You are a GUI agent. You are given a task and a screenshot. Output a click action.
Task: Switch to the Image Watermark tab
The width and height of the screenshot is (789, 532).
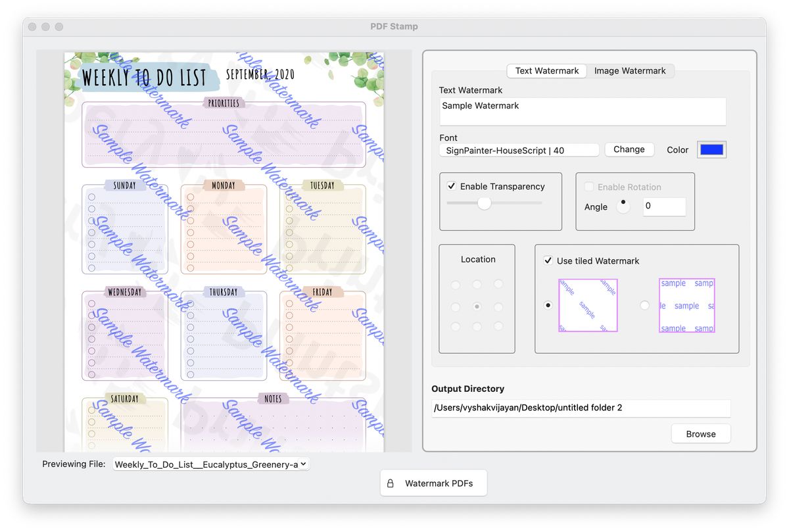(630, 70)
